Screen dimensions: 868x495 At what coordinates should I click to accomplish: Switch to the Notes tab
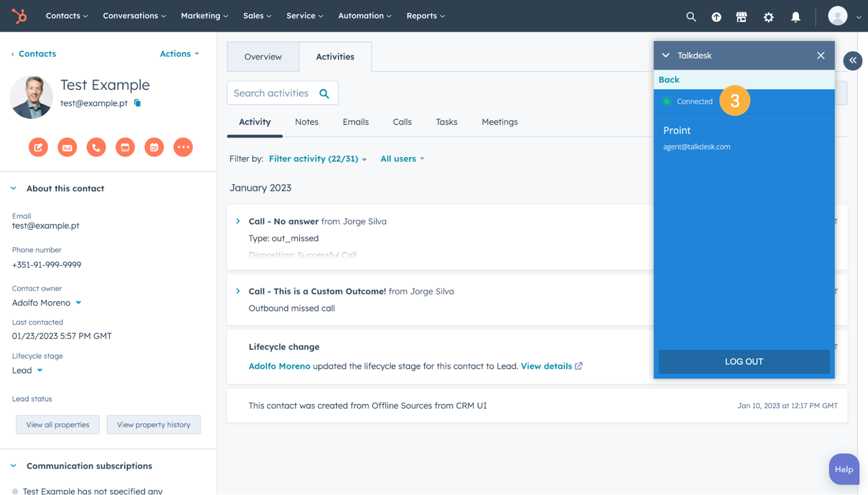click(307, 121)
